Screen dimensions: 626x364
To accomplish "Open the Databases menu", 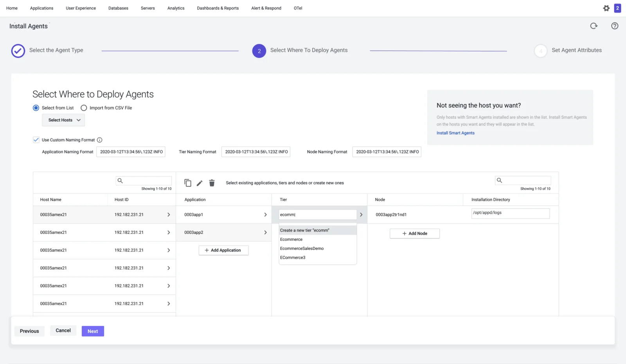I will point(118,8).
